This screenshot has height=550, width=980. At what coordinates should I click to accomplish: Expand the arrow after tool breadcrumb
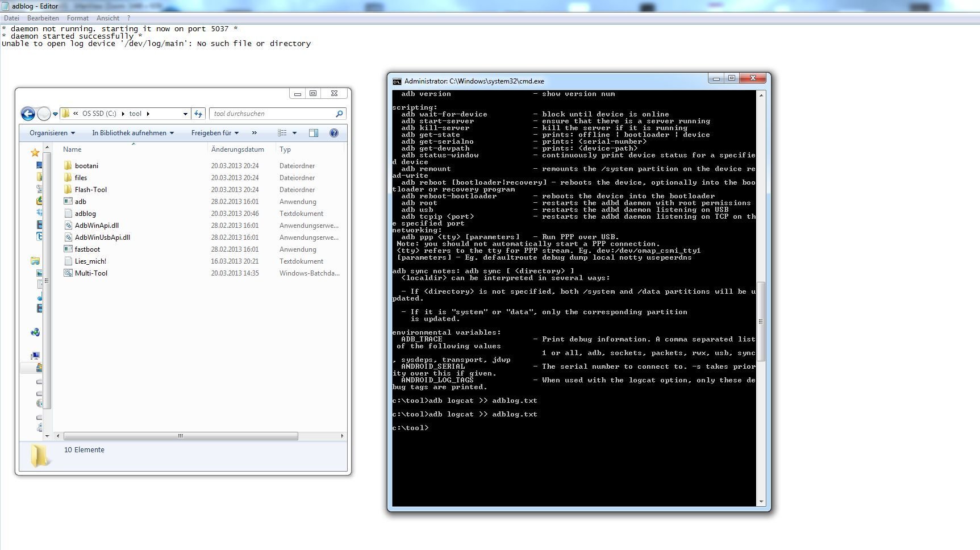[x=148, y=114]
